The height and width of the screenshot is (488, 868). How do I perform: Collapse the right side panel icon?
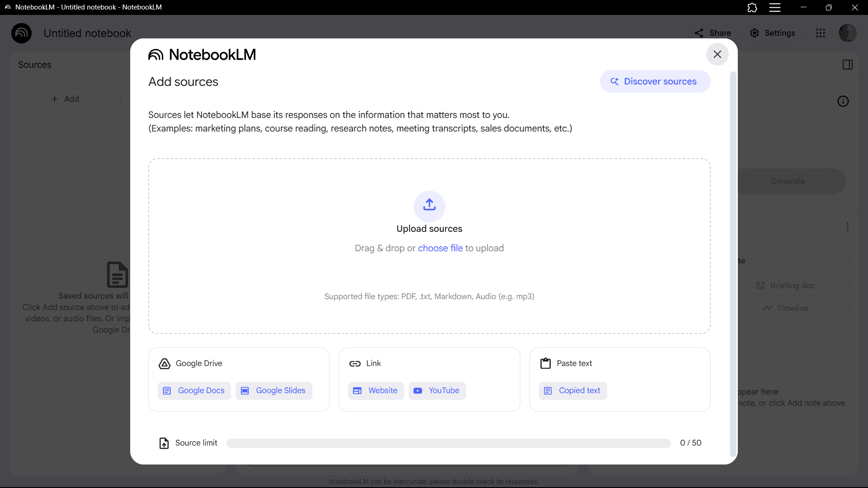point(848,65)
